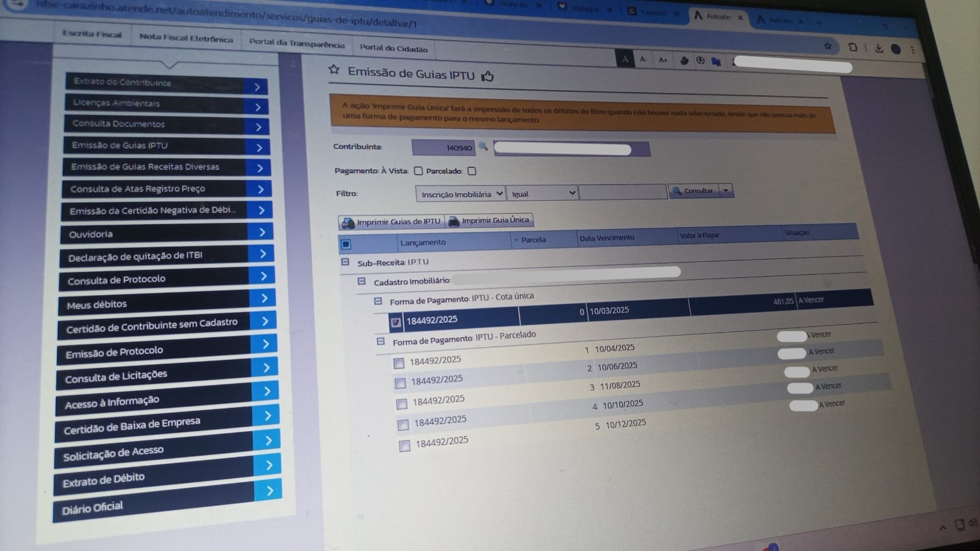Bookmark this page with the browser star

827,47
